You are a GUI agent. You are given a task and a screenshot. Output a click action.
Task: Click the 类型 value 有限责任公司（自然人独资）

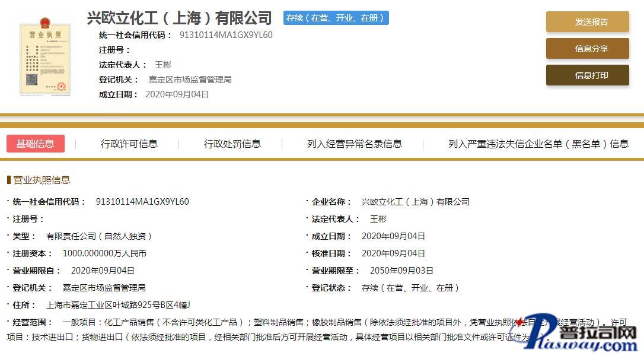pyautogui.click(x=100, y=236)
